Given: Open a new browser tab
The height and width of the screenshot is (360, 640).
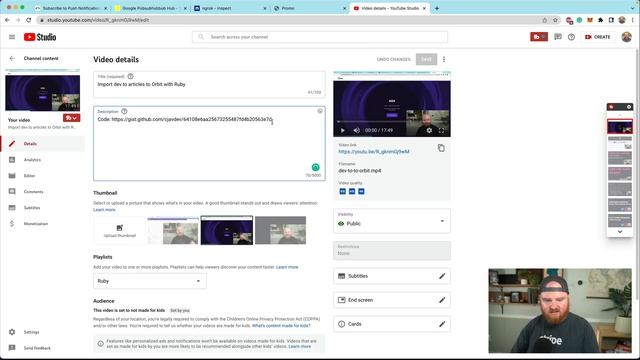Looking at the screenshot, I should (437, 8).
